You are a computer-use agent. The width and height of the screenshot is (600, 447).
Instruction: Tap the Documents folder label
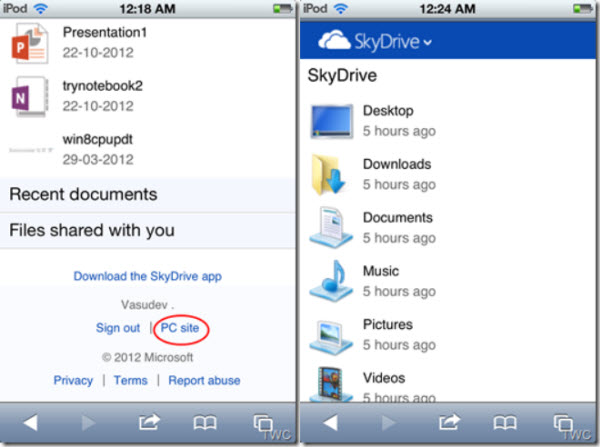click(x=398, y=218)
